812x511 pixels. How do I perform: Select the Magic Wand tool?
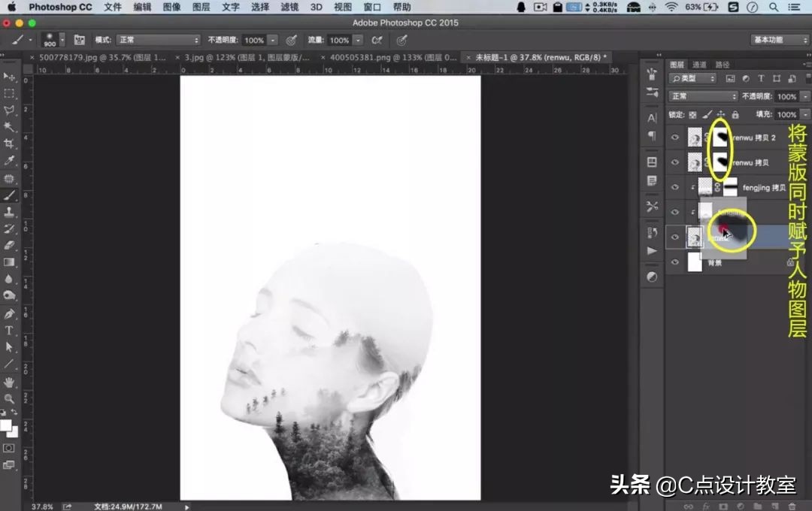pos(9,127)
